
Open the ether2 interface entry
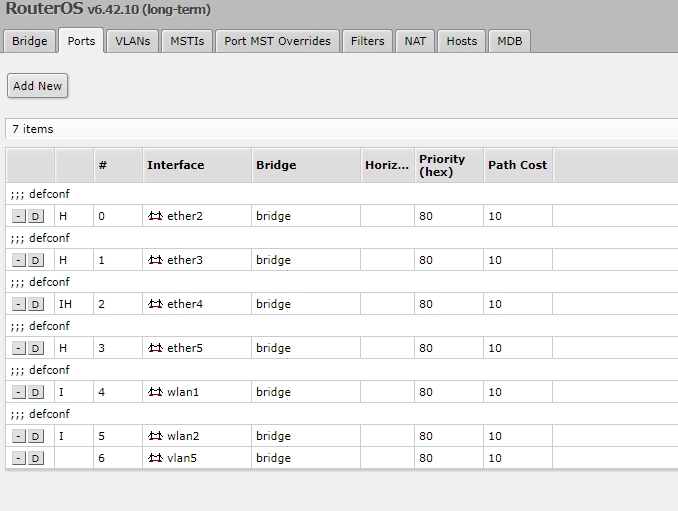(x=185, y=216)
